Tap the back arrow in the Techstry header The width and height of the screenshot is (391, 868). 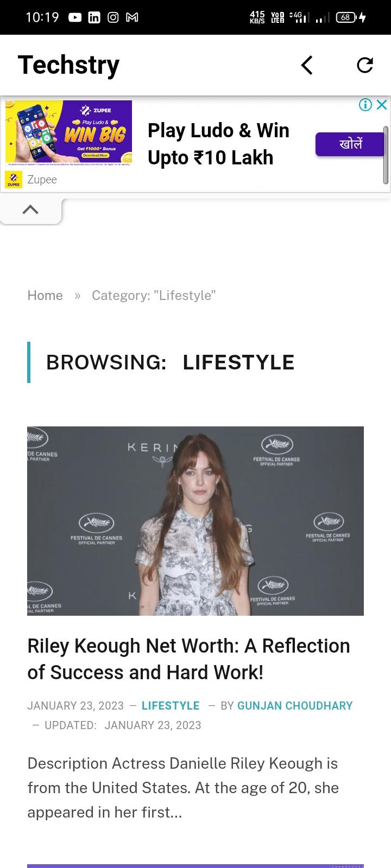click(307, 65)
